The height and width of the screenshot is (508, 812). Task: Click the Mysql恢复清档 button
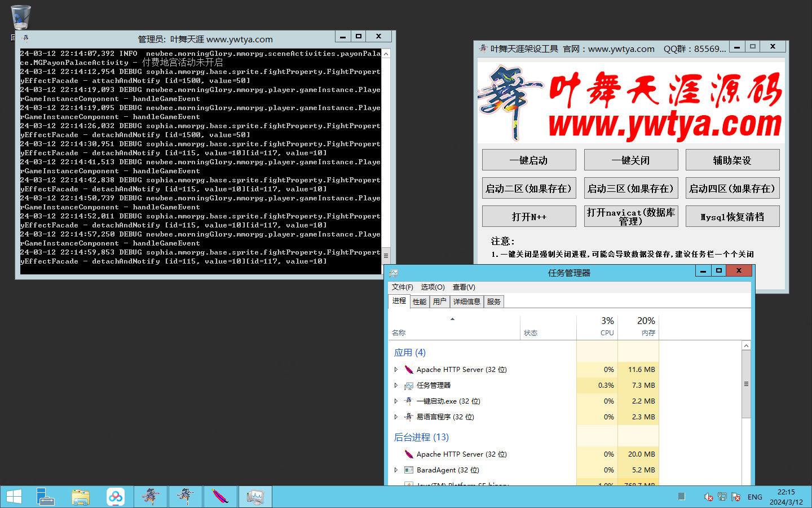pos(732,216)
